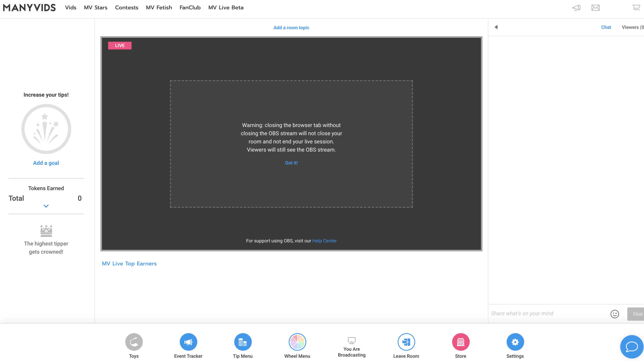Open the pink Store icon
Viewport: 644px width, 362px height.
tap(461, 342)
